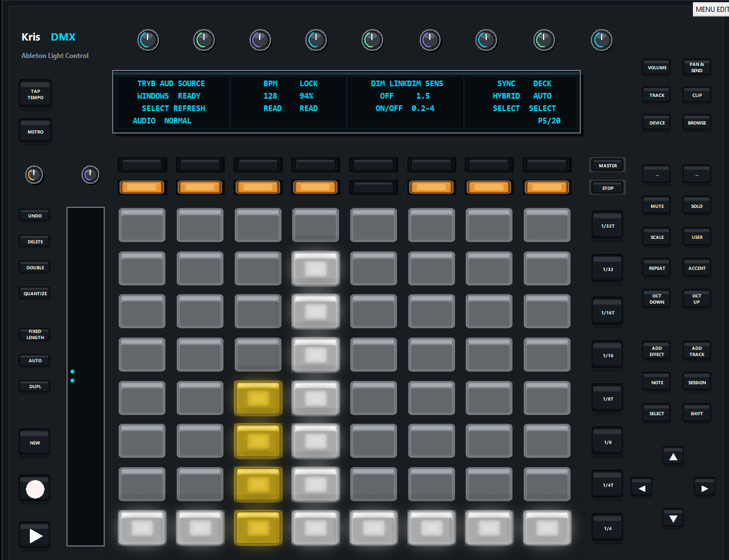This screenshot has width=729, height=560.
Task: Click the SCALE button
Action: pyautogui.click(x=657, y=237)
